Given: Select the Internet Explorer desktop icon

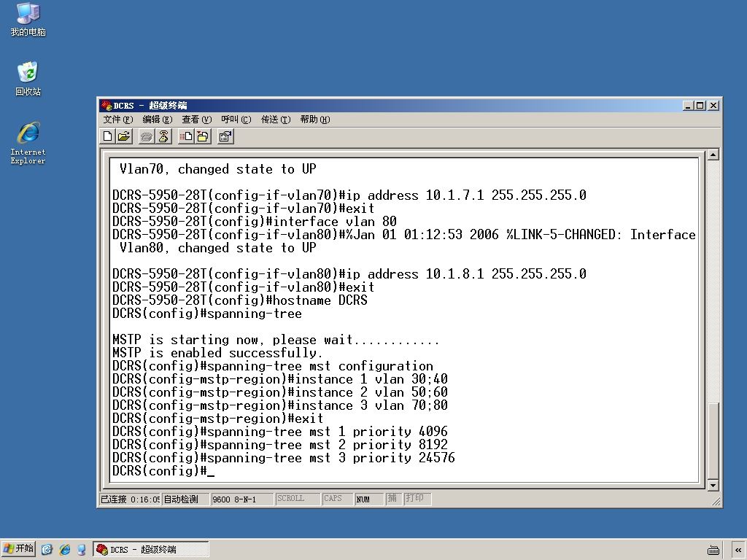Looking at the screenshot, I should pyautogui.click(x=28, y=144).
